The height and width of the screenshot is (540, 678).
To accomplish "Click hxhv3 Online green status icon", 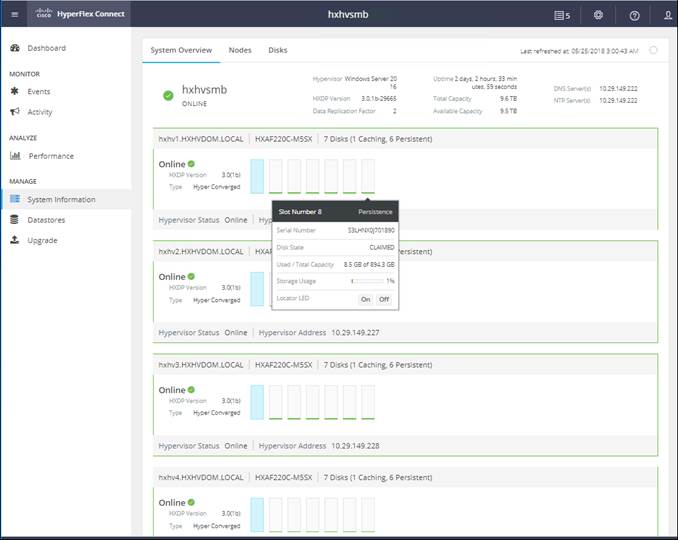I will tap(191, 390).
